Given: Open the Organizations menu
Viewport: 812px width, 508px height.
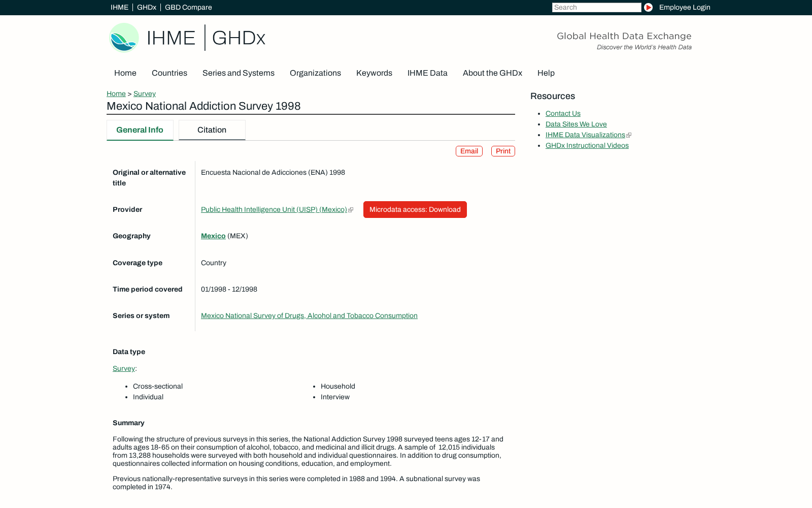Looking at the screenshot, I should coord(315,73).
